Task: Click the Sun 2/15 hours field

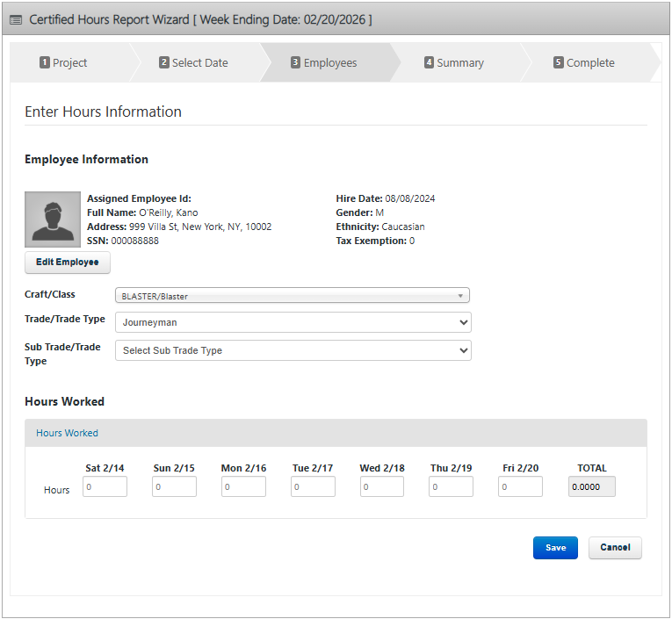Action: (175, 486)
